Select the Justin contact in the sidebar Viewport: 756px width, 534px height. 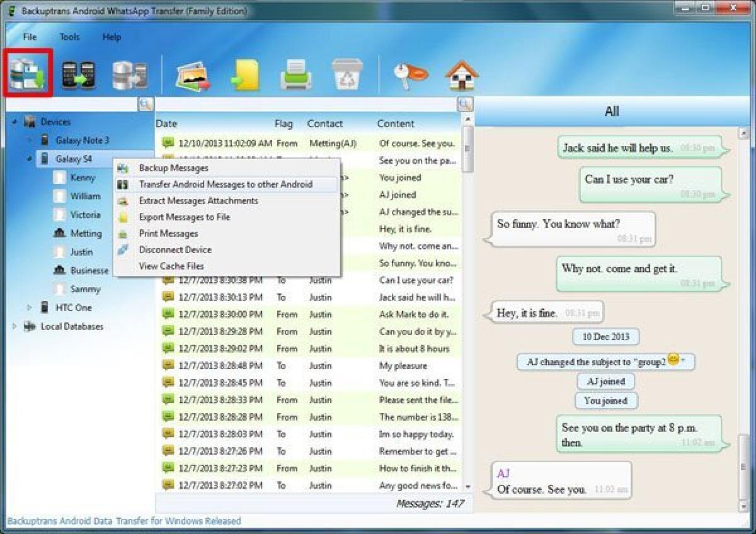82,251
